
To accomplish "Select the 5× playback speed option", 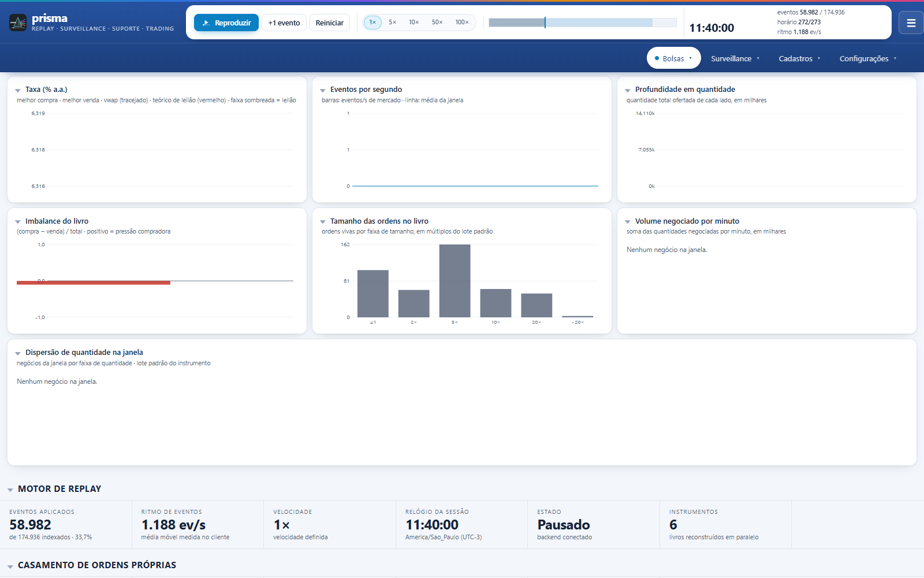I will [393, 23].
